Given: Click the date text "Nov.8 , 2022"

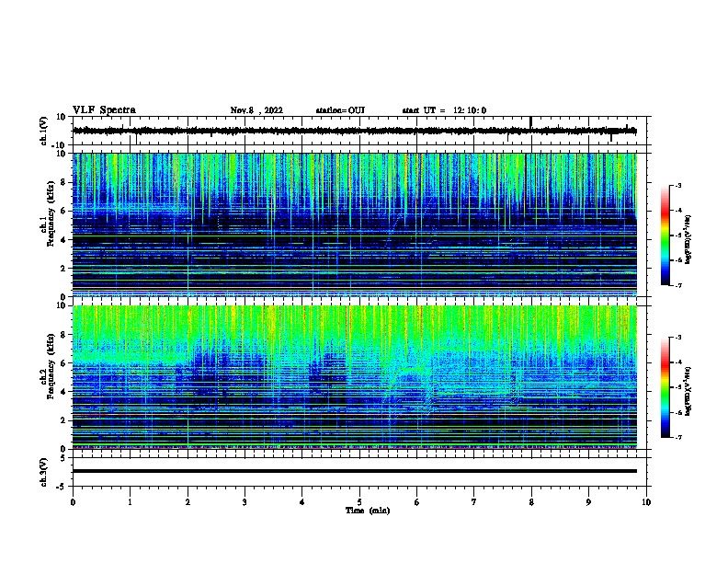Looking at the screenshot, I should pos(256,110).
